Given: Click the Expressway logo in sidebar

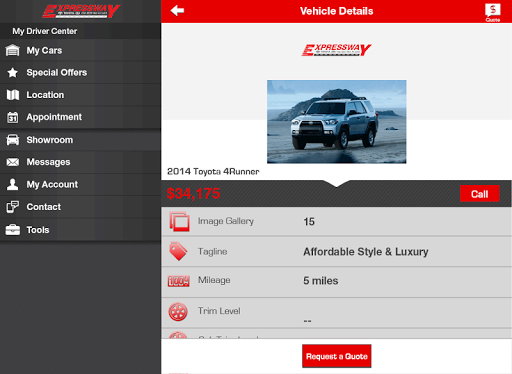Looking at the screenshot, I should (81, 11).
